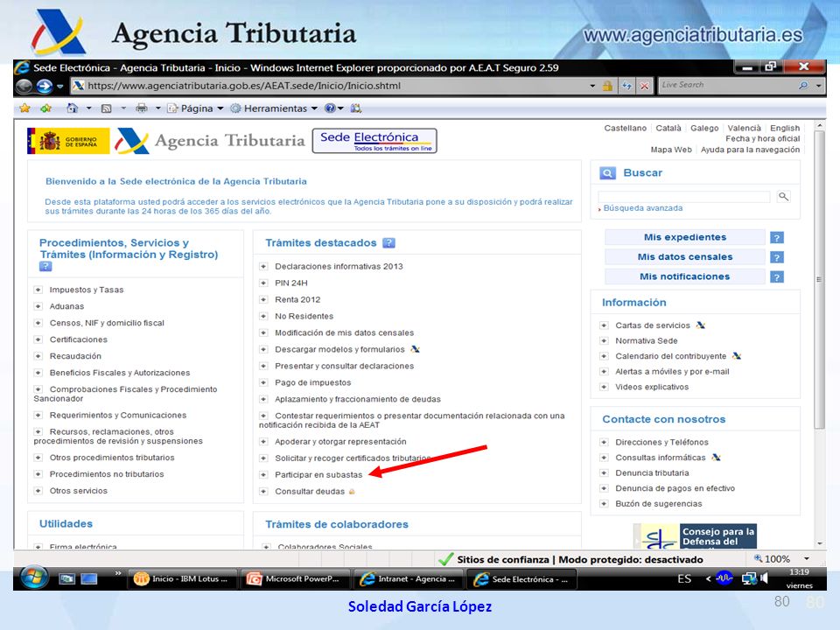The height and width of the screenshot is (630, 840).
Task: Click help icon beside Mis notificaciones
Action: pyautogui.click(x=777, y=277)
